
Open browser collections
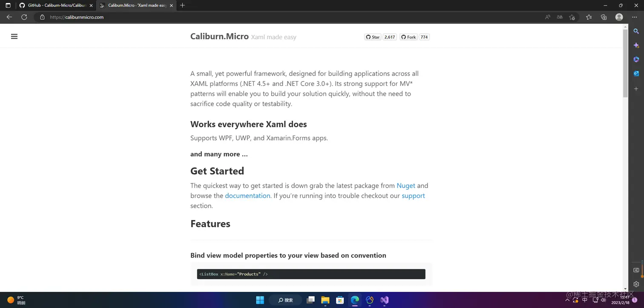pyautogui.click(x=604, y=17)
